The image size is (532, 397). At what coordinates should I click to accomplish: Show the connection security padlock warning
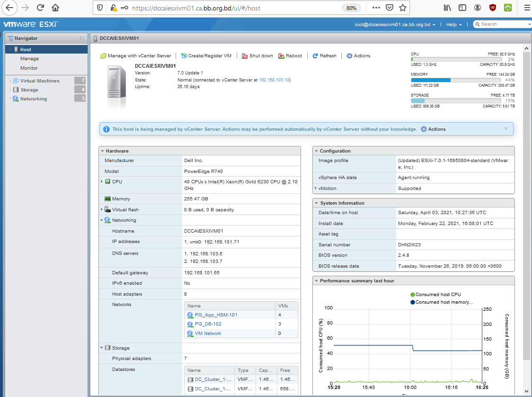[114, 8]
